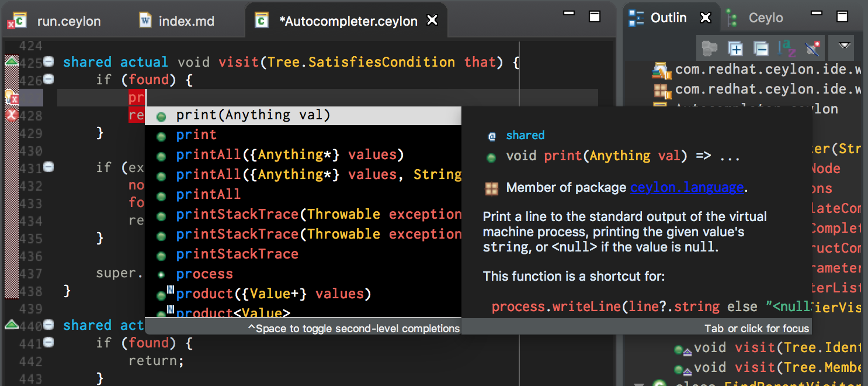The width and height of the screenshot is (868, 386).
Task: Switch to the Ceylon hierarchy tab
Action: tap(755, 18)
